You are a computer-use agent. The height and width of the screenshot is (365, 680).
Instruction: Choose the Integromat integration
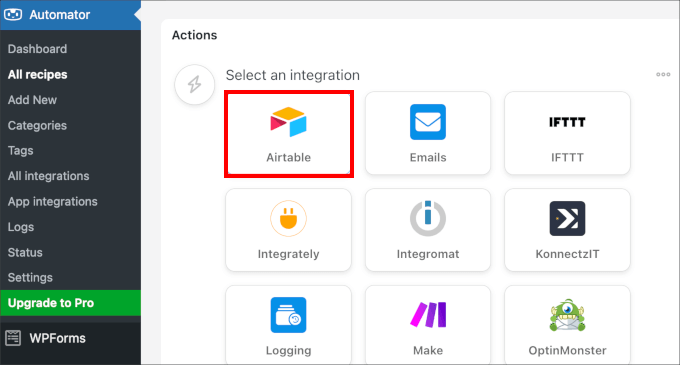coord(428,230)
